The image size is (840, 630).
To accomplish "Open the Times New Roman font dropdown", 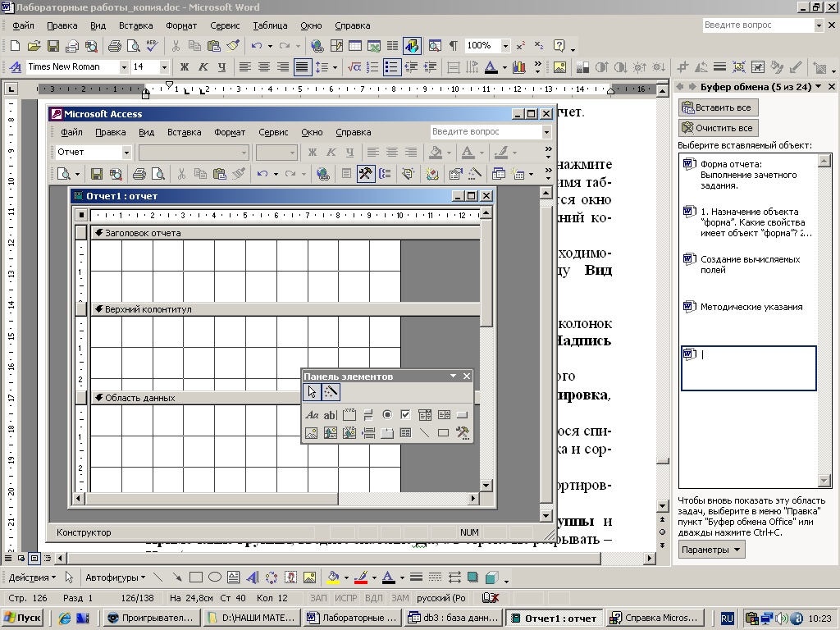I will pos(124,67).
